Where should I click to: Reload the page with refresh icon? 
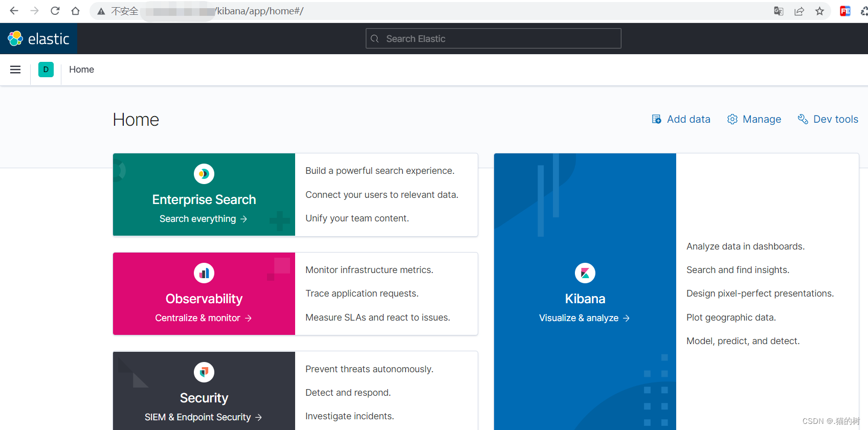pos(55,11)
